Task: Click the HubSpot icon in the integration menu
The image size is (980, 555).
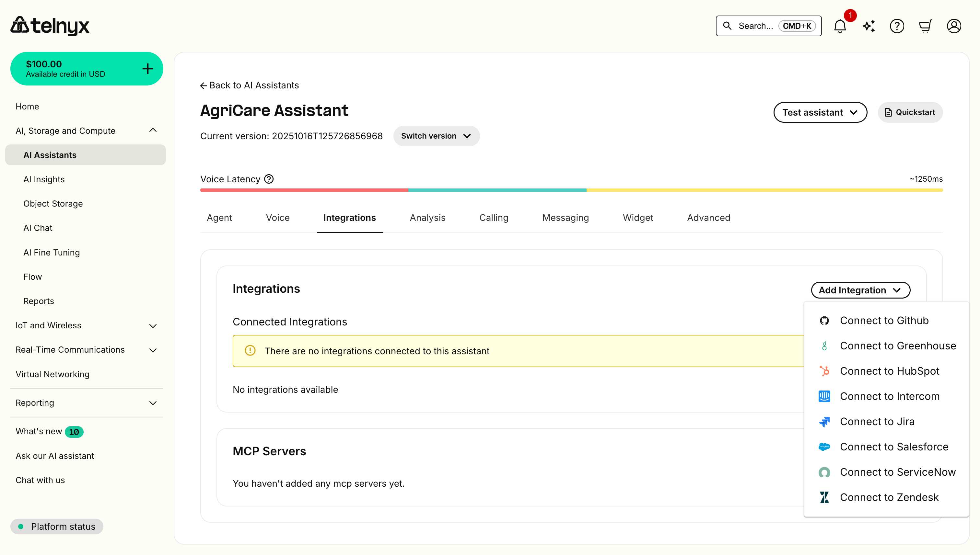Action: (824, 371)
